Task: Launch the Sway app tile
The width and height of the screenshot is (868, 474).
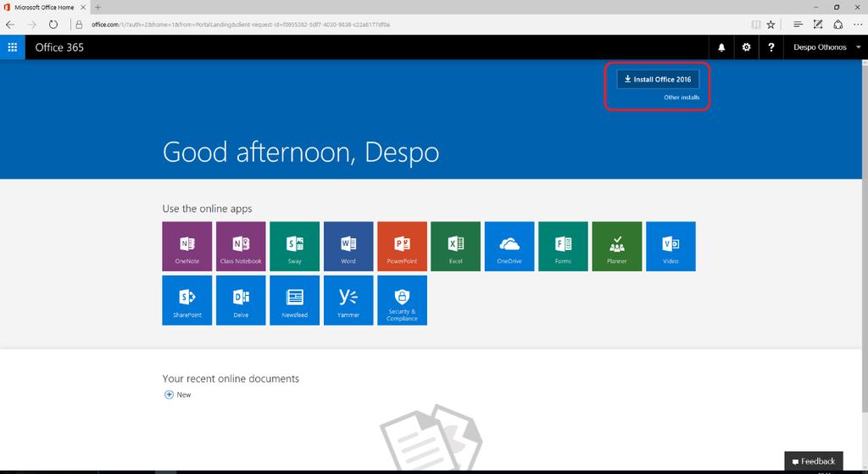Action: (294, 247)
